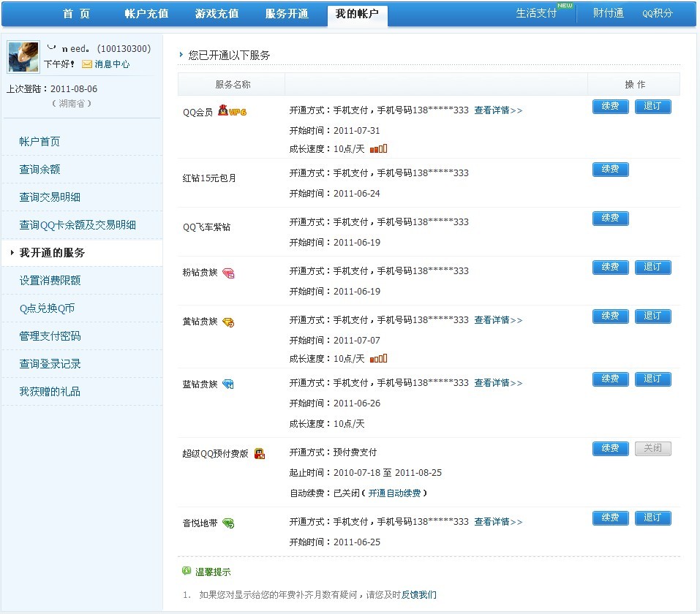
Task: Click the QQ会员 VIP6 penguin icon
Action: tap(232, 110)
